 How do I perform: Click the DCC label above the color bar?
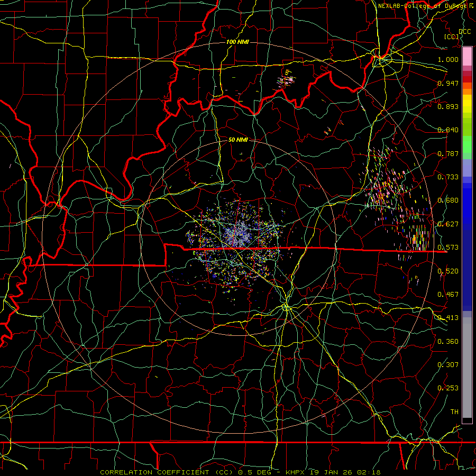click(465, 32)
